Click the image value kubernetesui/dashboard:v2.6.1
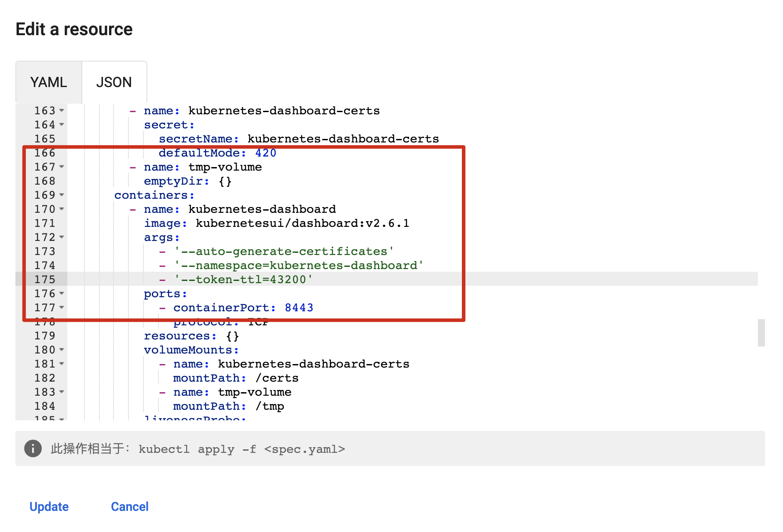This screenshot has height=532, width=783. click(x=302, y=223)
